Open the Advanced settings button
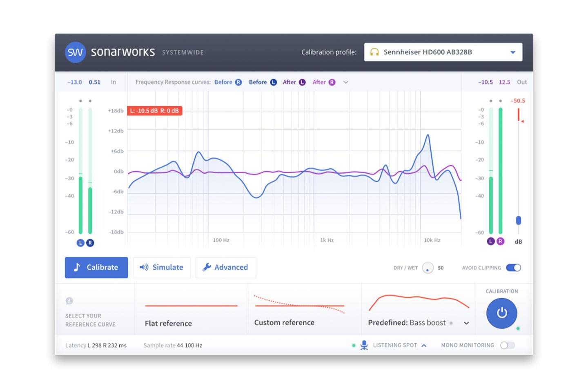 [x=226, y=267]
